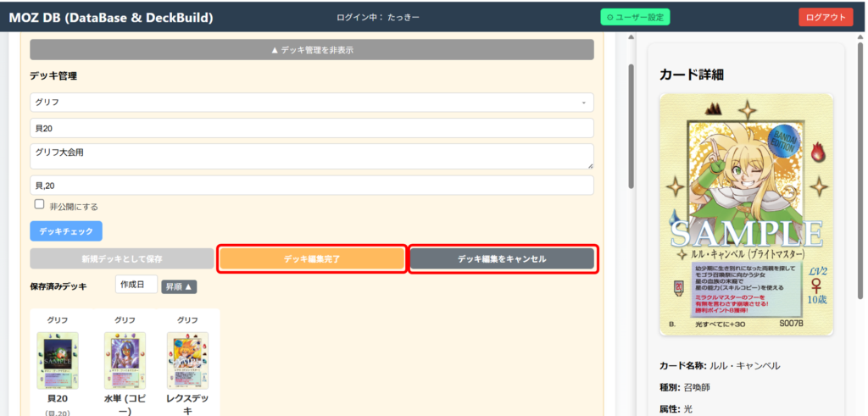Click the orange デッキ編集完了 button
The width and height of the screenshot is (868, 416).
(311, 258)
